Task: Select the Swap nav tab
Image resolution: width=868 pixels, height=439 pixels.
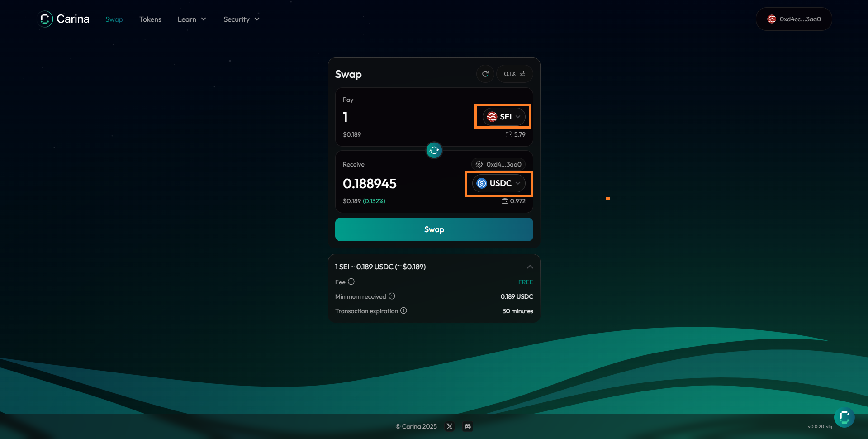Action: click(x=114, y=19)
